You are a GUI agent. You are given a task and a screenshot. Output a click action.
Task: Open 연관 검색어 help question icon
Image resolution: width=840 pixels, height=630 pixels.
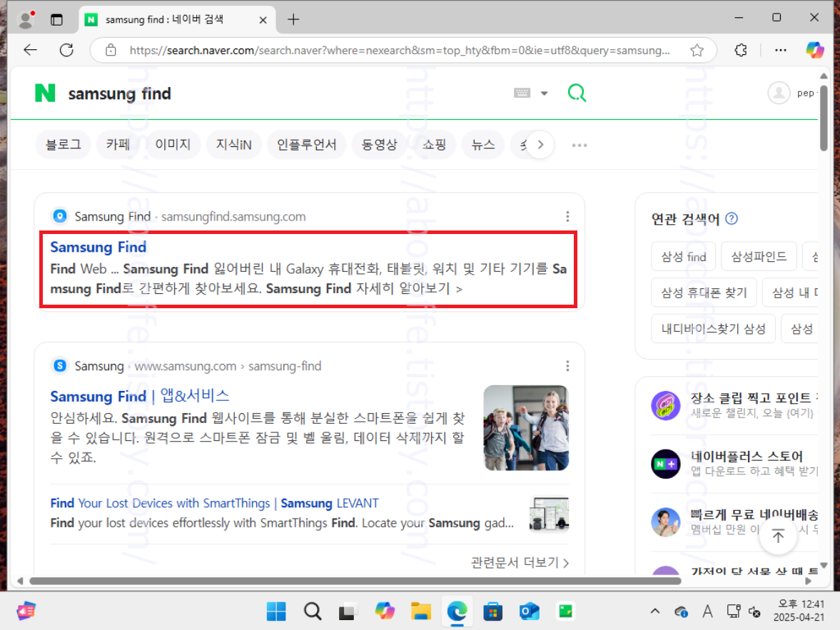pos(732,218)
